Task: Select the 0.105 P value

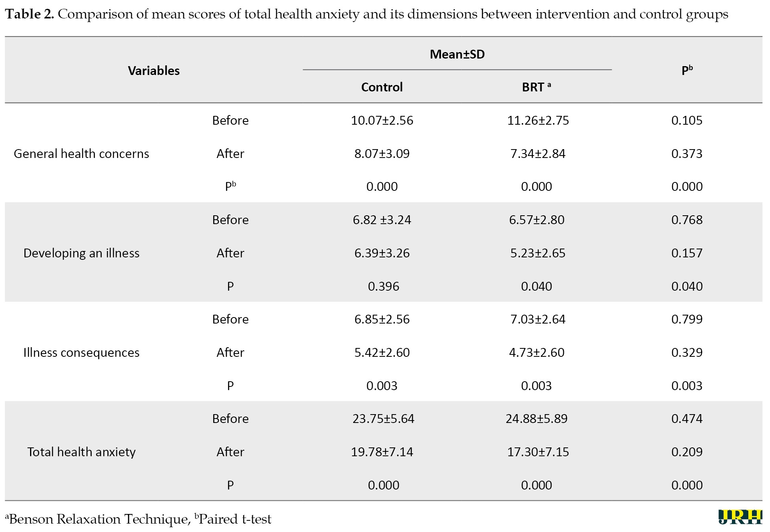Action: coord(687,120)
